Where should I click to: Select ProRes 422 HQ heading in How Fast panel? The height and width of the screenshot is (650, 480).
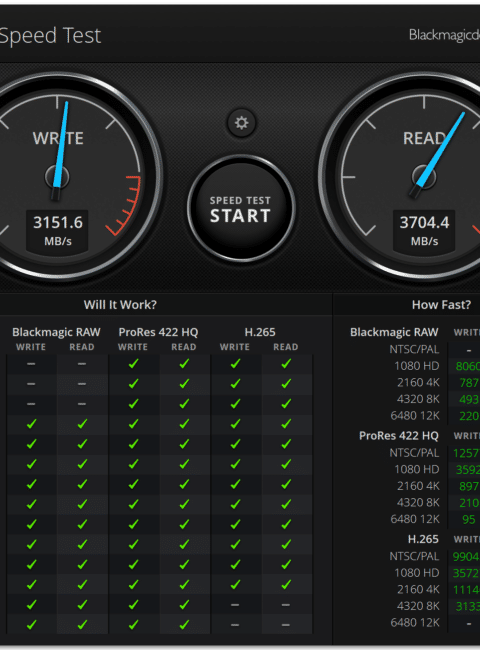pyautogui.click(x=399, y=436)
